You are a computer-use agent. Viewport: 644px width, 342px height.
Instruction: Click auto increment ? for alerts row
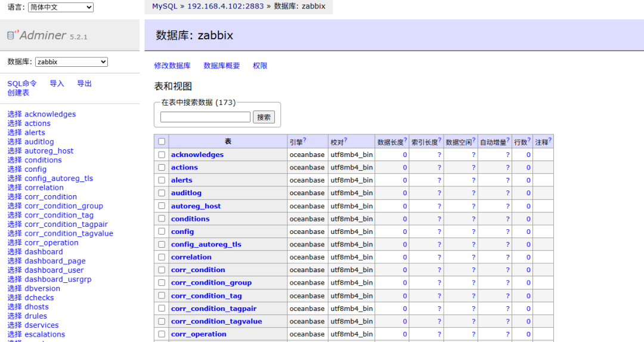(507, 180)
